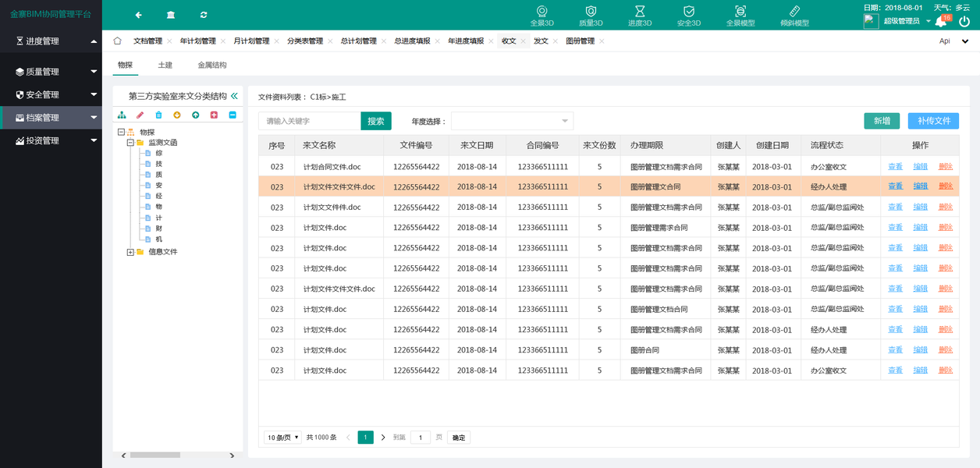The height and width of the screenshot is (468, 980).
Task: Click the back arrow in top bar
Action: pyautogui.click(x=138, y=15)
